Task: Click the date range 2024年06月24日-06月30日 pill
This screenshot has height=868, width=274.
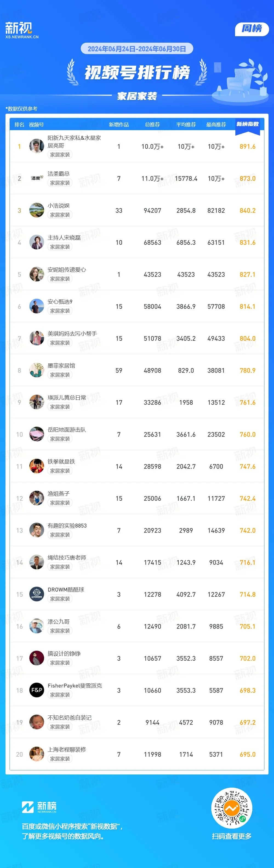Action: pos(137,49)
